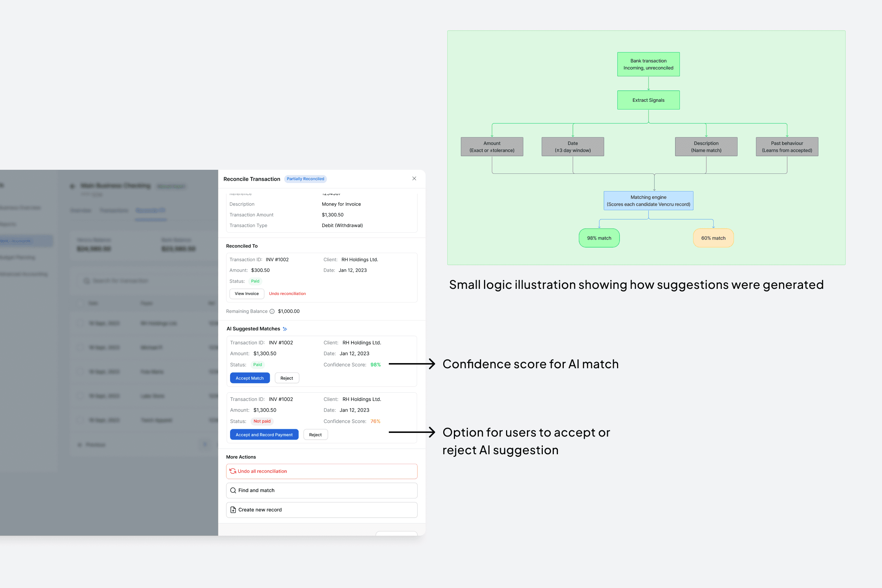Screen dimensions: 882x588
Task: Select the 'Past behaviour' flowchart node
Action: point(787,147)
